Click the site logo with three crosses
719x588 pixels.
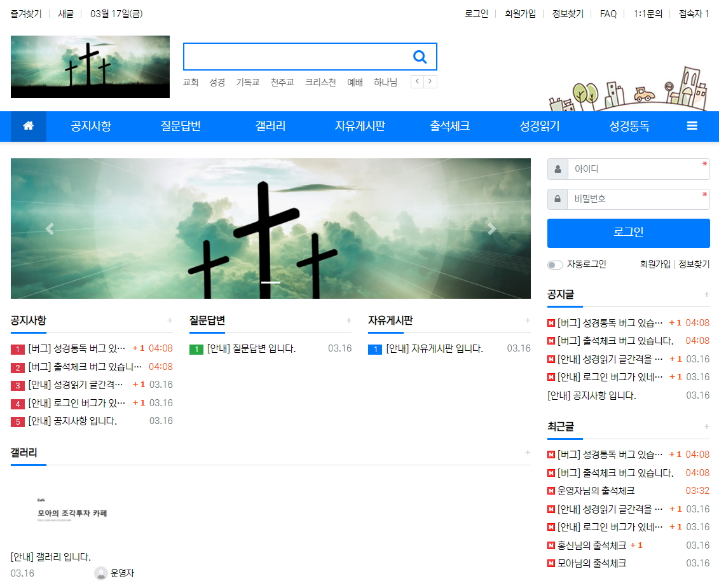click(x=90, y=67)
